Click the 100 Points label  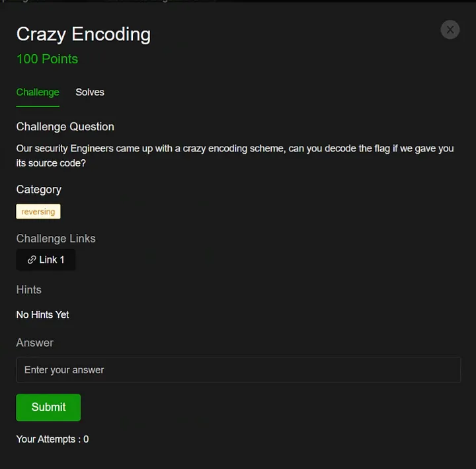[x=47, y=59]
